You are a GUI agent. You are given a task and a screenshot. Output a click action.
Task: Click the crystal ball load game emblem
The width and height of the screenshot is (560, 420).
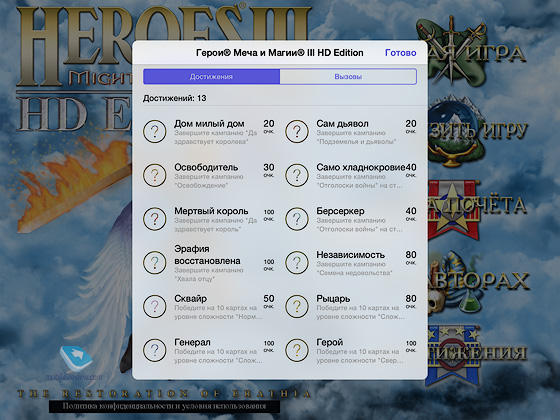point(455,132)
